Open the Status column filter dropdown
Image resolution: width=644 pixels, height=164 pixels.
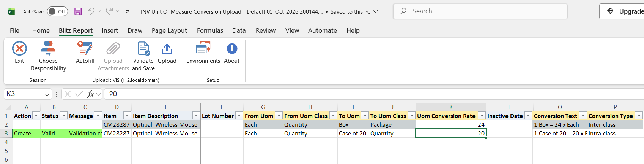[64, 116]
